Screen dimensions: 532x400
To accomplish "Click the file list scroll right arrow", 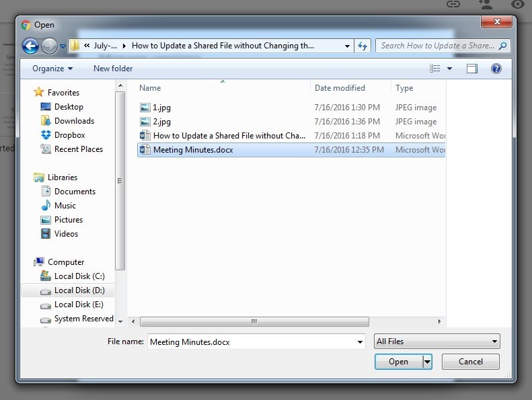I will [x=440, y=321].
